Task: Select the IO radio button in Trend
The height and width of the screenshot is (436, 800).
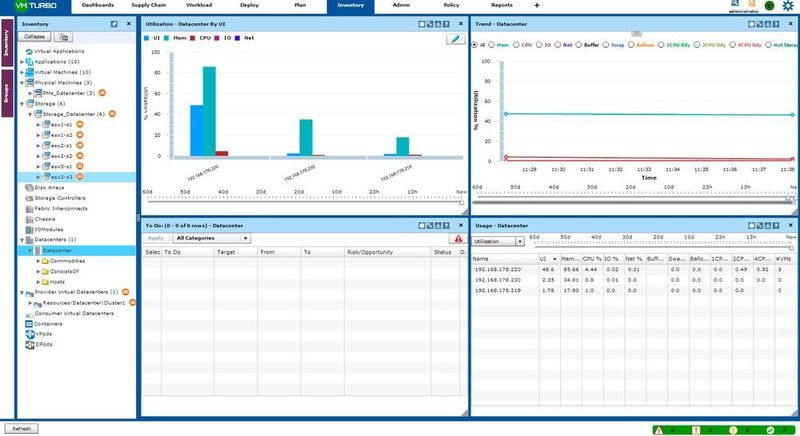Action: tap(539, 45)
